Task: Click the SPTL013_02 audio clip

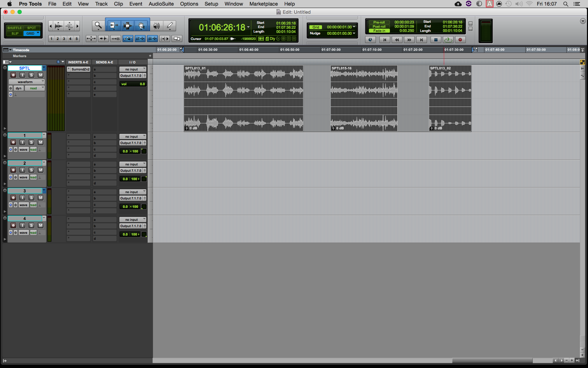Action: 450,98
